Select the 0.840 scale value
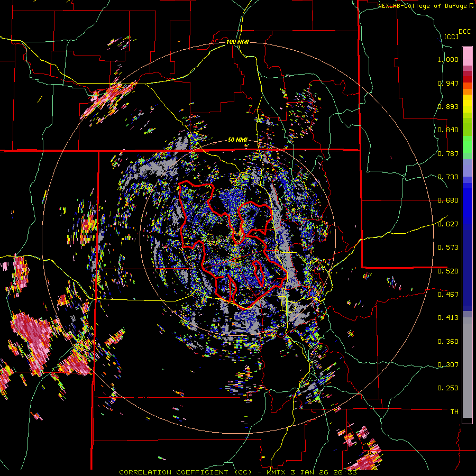This screenshot has height=476, width=476. [448, 130]
